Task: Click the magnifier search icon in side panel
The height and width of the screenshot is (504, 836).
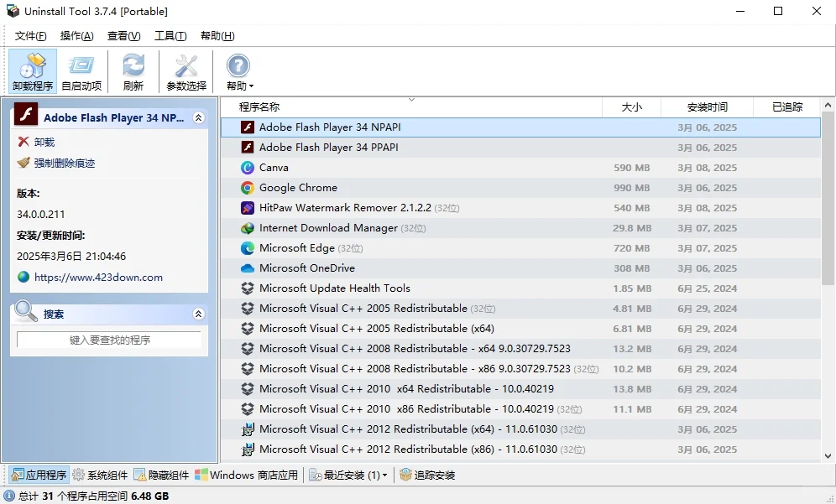Action: coord(25,311)
